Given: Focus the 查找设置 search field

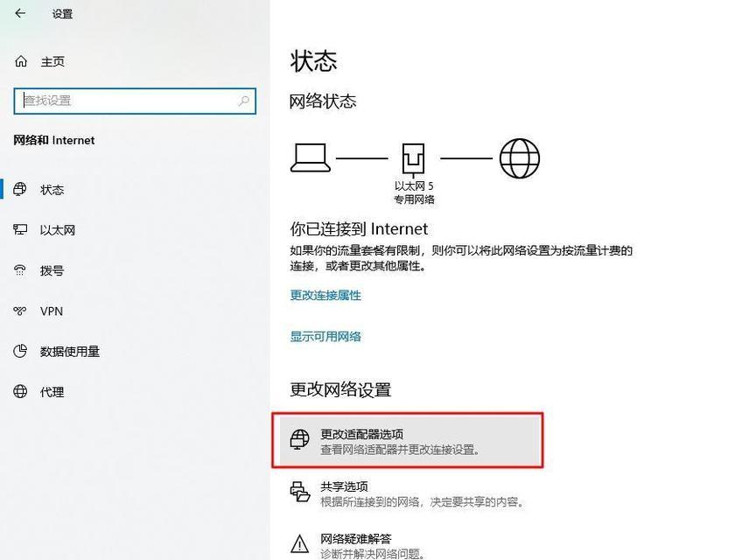Looking at the screenshot, I should click(x=135, y=101).
